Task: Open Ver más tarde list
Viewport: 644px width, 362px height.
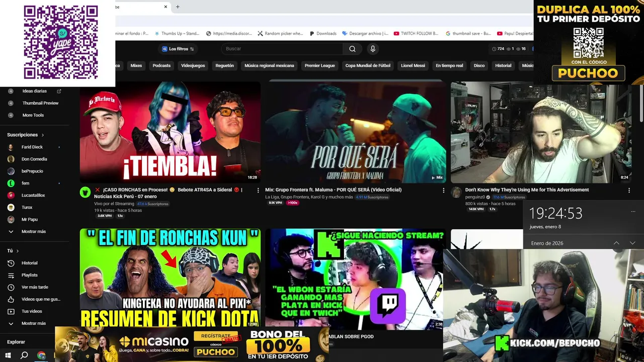Action: (x=35, y=287)
